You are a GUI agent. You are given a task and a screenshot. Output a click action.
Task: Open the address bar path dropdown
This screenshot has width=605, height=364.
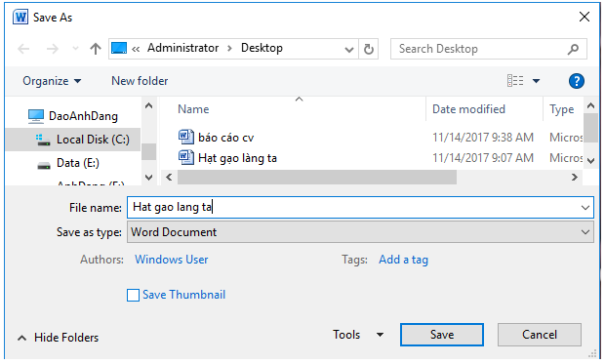348,50
